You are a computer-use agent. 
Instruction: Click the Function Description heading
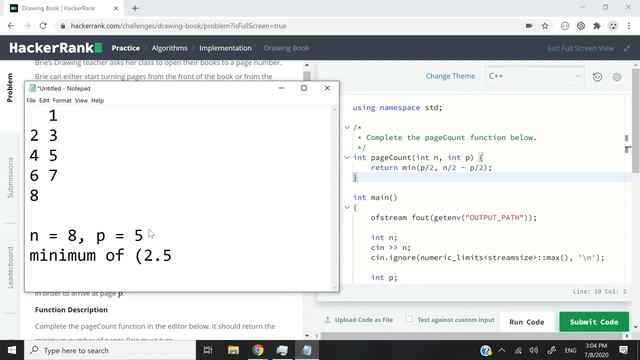[x=71, y=310]
